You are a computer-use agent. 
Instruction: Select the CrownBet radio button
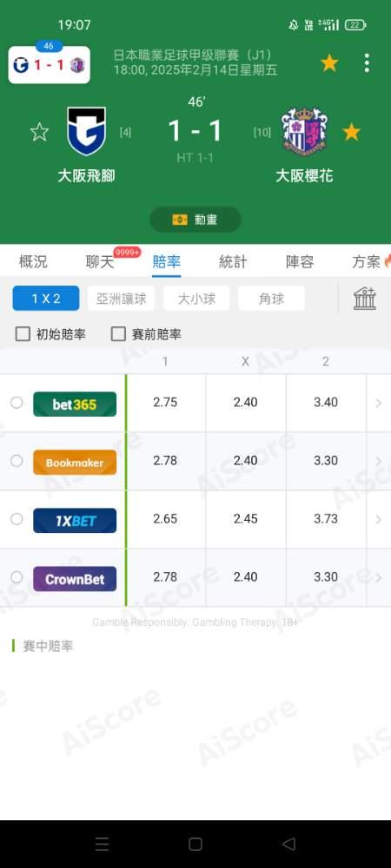[17, 577]
